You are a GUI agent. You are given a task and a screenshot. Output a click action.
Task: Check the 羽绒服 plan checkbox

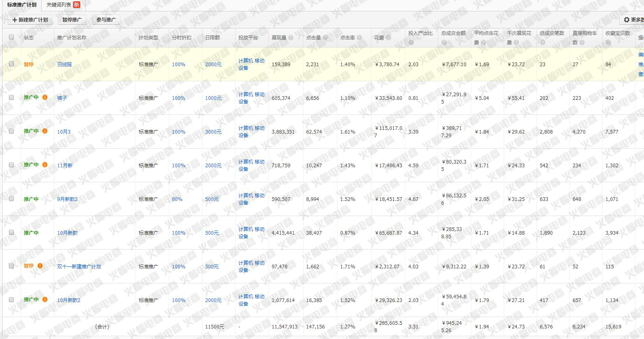[11, 64]
